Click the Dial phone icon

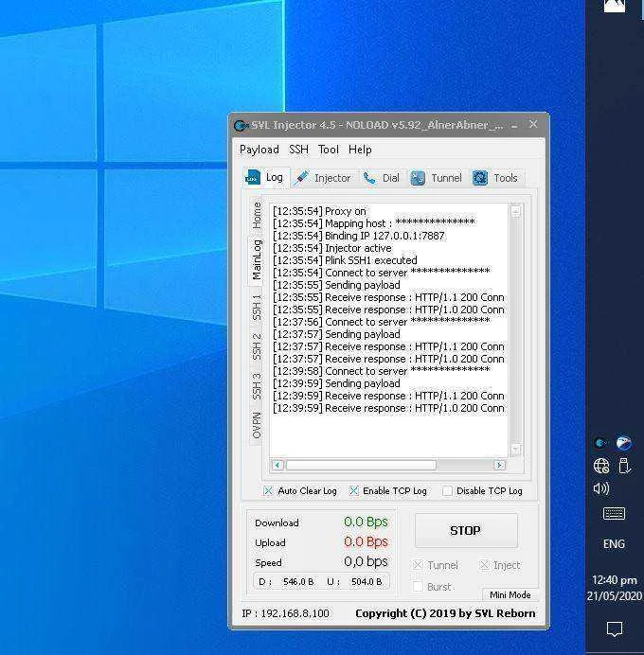click(369, 178)
